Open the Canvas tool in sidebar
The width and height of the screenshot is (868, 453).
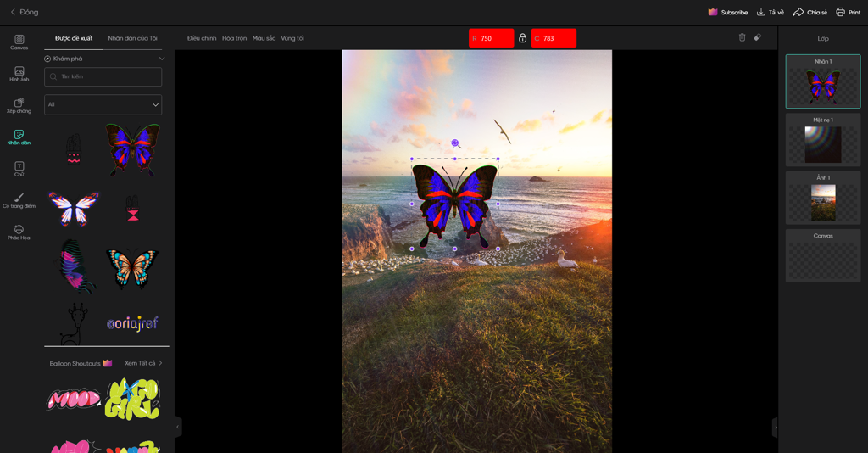click(x=19, y=42)
